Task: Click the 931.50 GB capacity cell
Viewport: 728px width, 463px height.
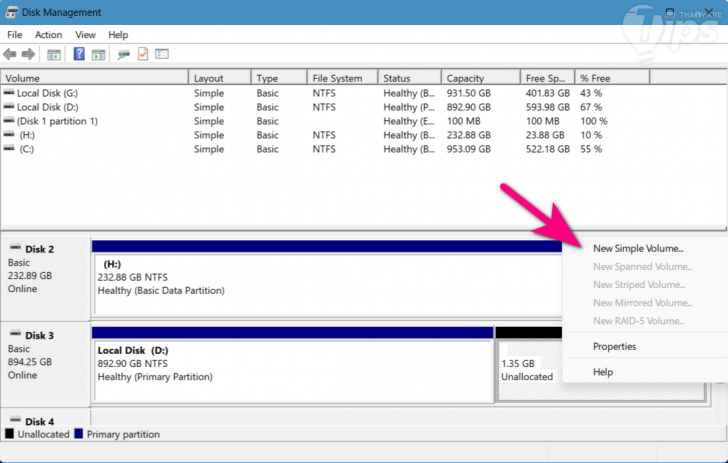Action: 468,93
